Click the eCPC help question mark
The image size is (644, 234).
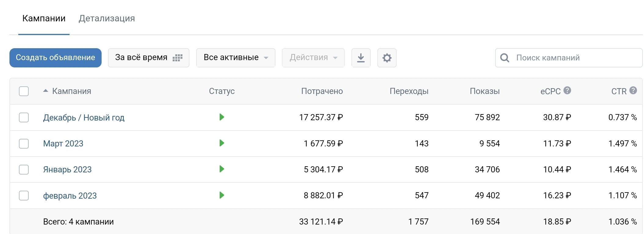pyautogui.click(x=567, y=91)
